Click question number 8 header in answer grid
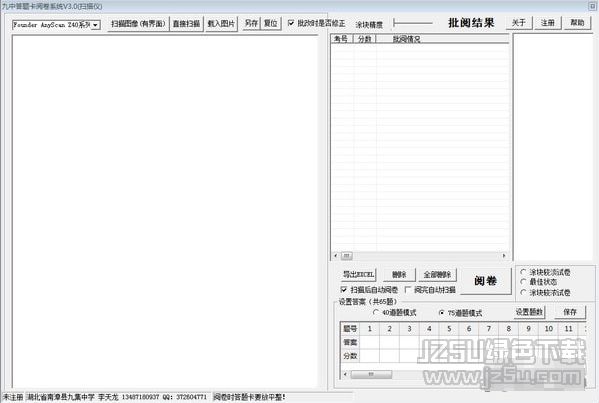The image size is (599, 403). pyautogui.click(x=509, y=329)
